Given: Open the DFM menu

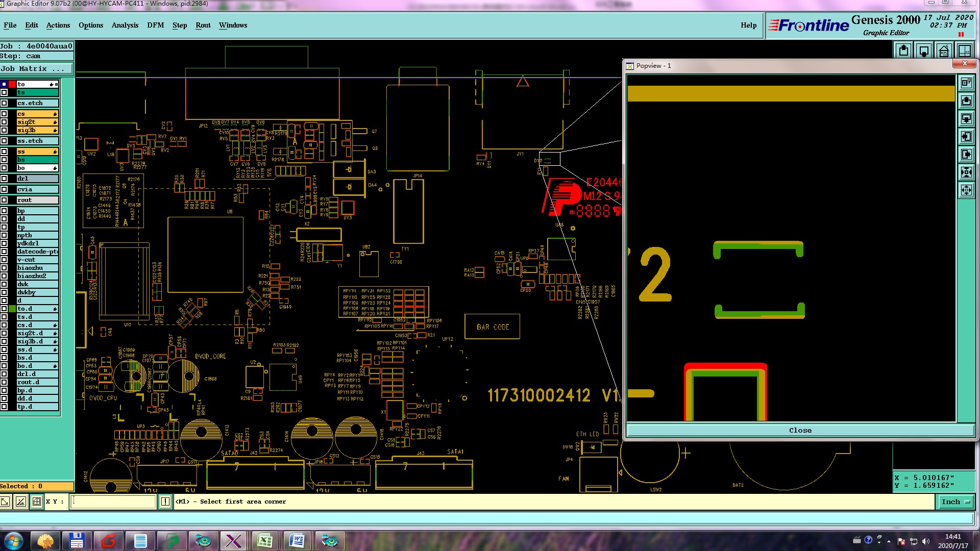Looking at the screenshot, I should point(155,25).
